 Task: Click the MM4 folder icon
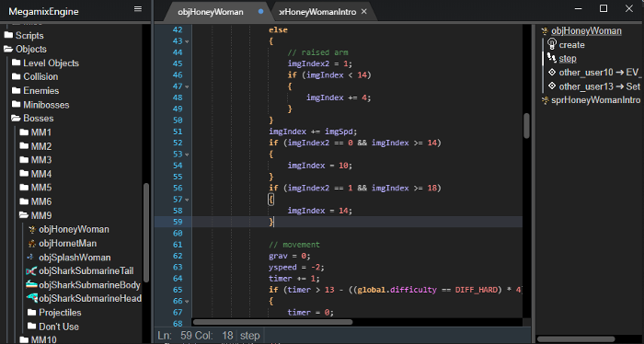[24, 174]
